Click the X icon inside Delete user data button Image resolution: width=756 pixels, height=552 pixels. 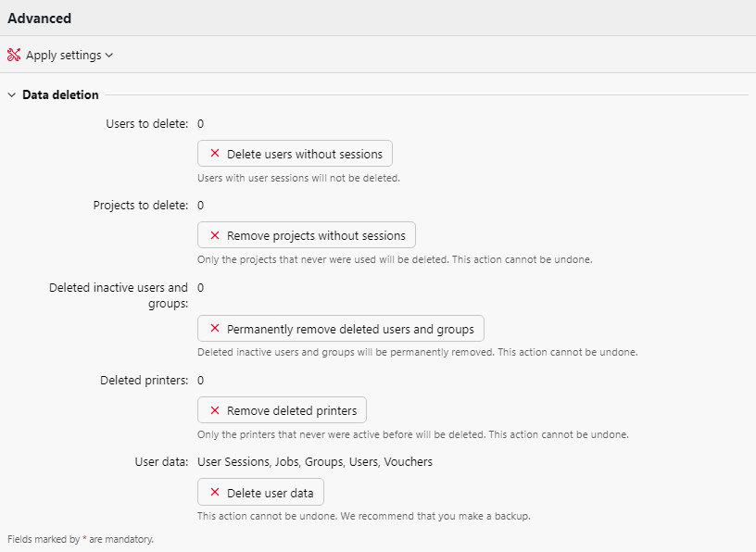214,492
